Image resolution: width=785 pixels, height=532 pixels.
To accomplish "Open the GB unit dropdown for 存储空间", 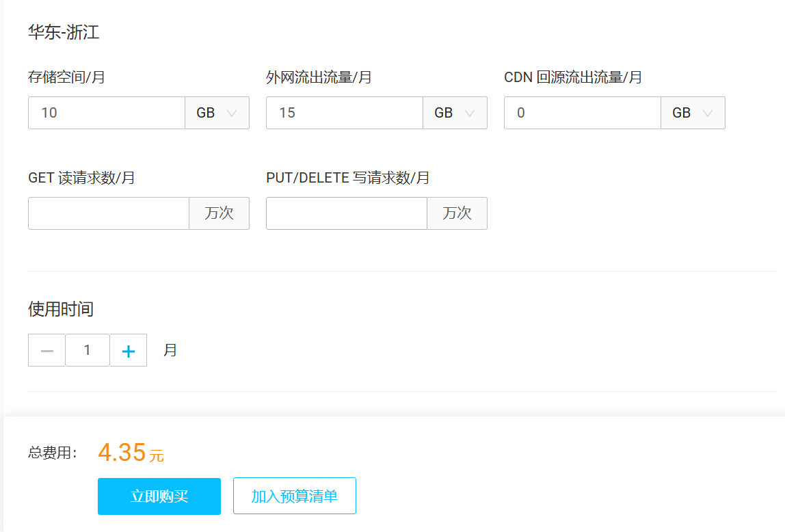I will (217, 113).
